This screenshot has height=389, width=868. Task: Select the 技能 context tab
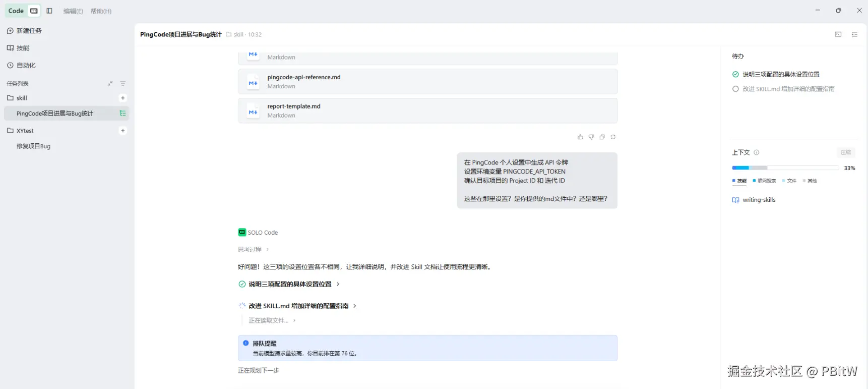(739, 181)
